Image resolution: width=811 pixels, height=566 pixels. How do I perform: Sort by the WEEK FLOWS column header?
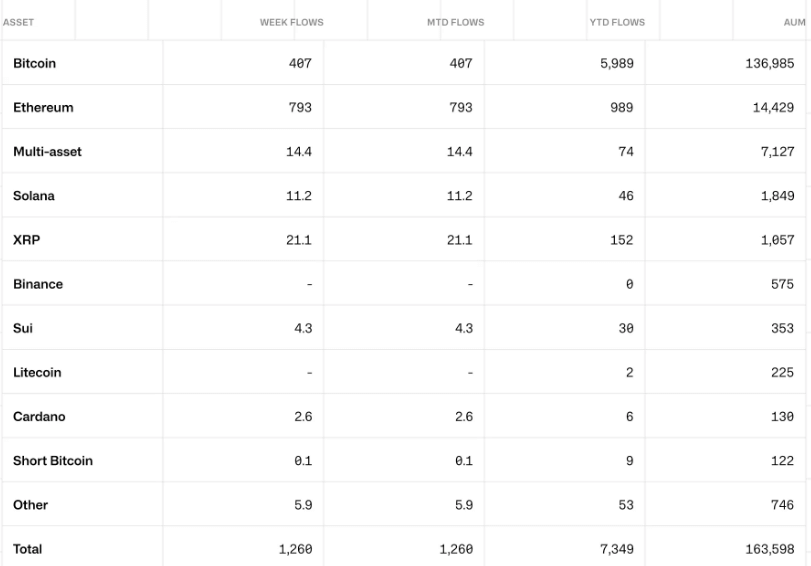click(x=292, y=22)
